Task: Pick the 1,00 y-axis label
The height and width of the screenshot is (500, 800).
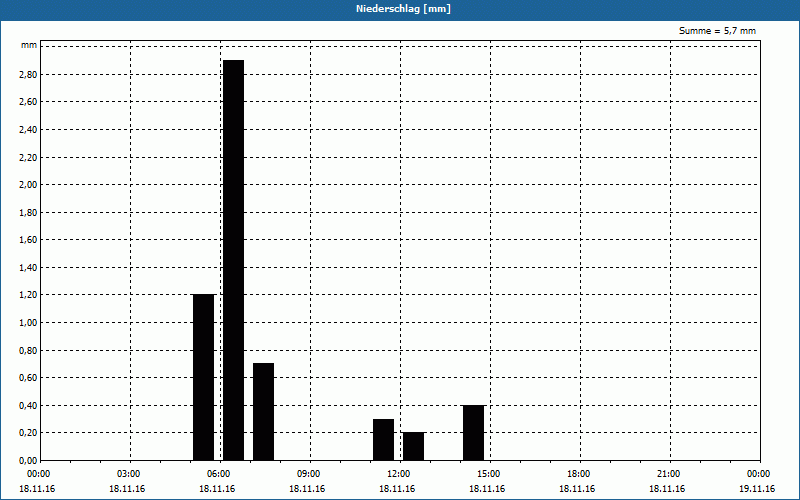Action: pyautogui.click(x=28, y=323)
